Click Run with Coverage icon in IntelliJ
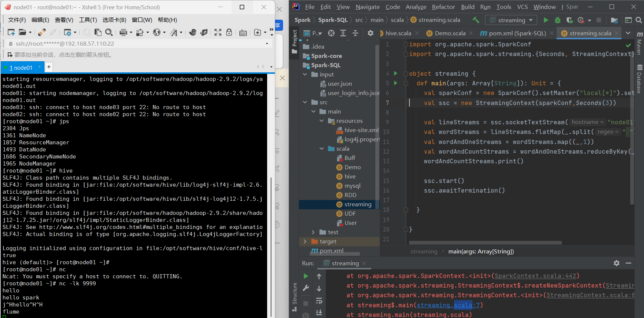The height and width of the screenshot is (318, 644). [570, 20]
